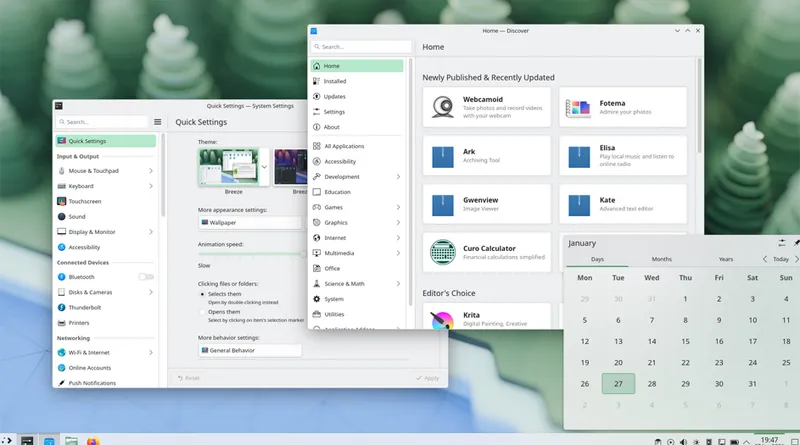Viewport: 800px width, 445px height.
Task: Open the Gwenview app card
Action: point(487,204)
